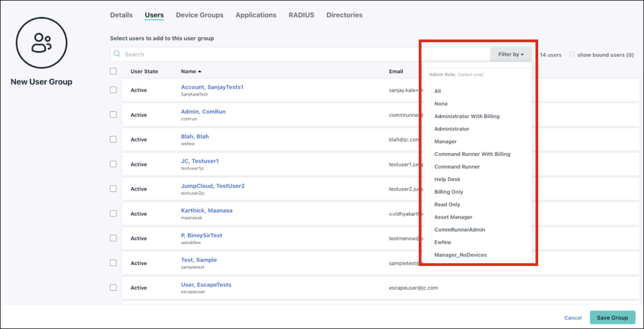Image resolution: width=644 pixels, height=329 pixels.
Task: Select the checkbox for Admin, ComRun
Action: (113, 115)
